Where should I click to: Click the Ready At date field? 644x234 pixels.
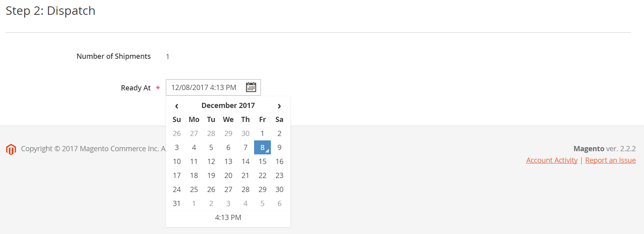204,88
